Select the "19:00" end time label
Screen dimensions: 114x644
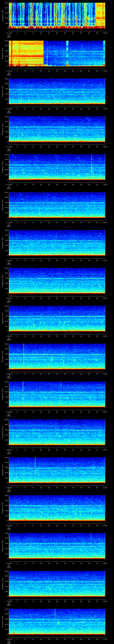coord(105,184)
